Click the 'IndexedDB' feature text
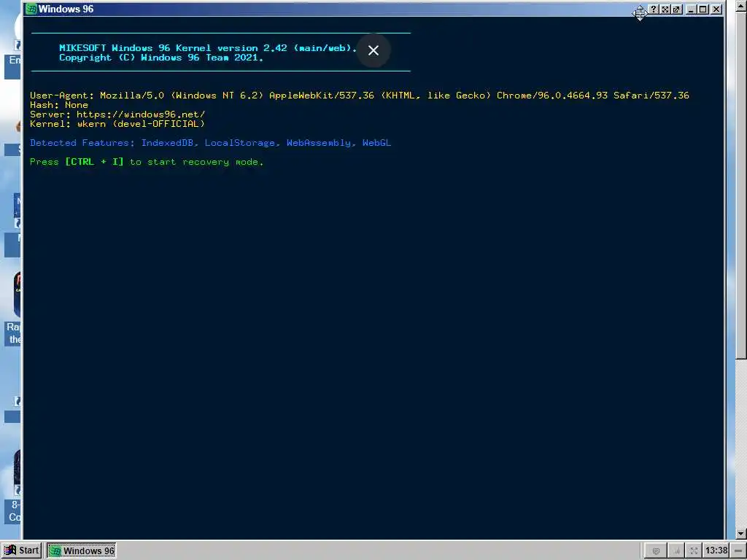 click(x=168, y=143)
